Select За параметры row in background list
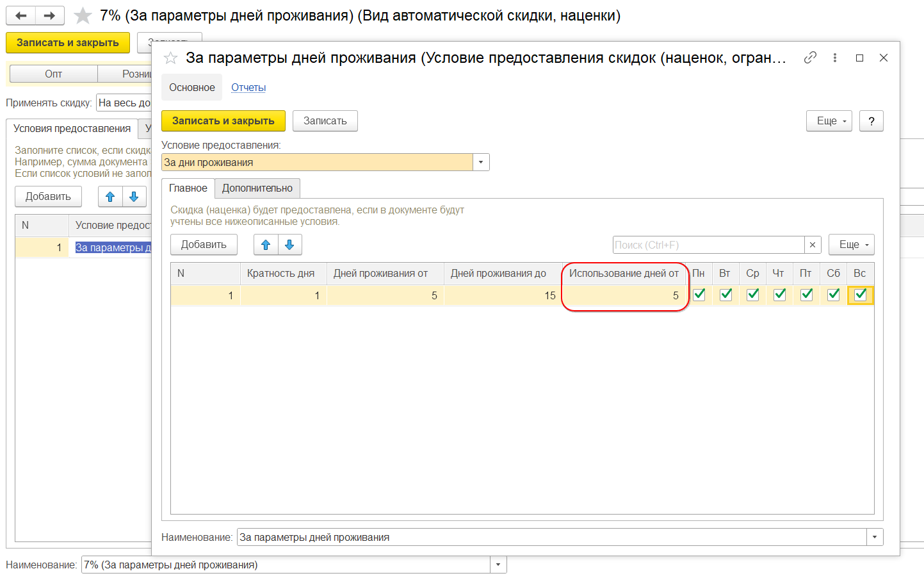The height and width of the screenshot is (578, 924). (x=83, y=247)
